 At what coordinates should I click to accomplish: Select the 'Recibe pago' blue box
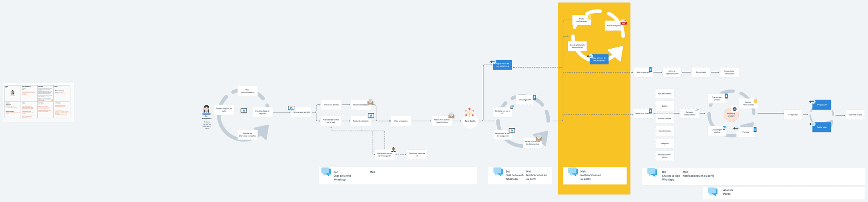[822, 127]
